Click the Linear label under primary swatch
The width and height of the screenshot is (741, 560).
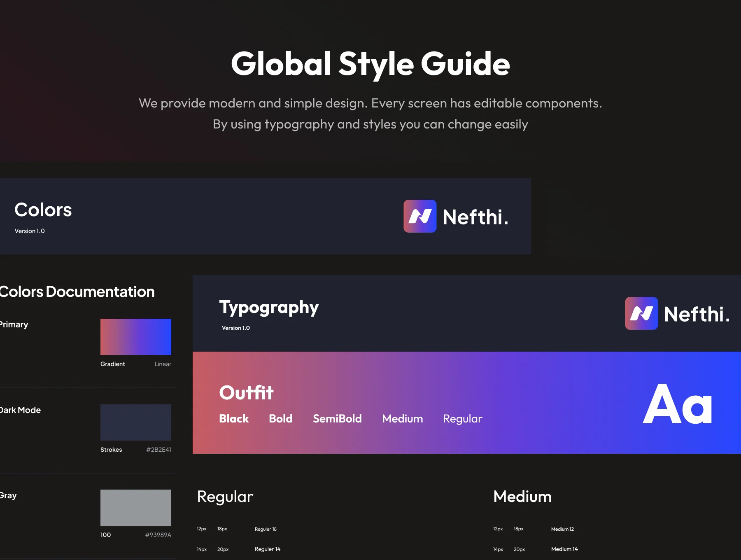click(163, 364)
